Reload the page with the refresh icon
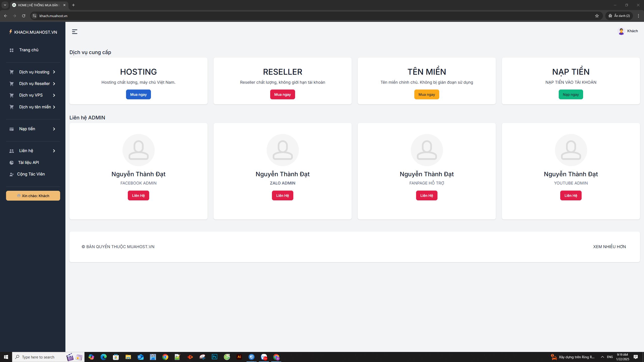Image resolution: width=644 pixels, height=362 pixels. pyautogui.click(x=24, y=16)
